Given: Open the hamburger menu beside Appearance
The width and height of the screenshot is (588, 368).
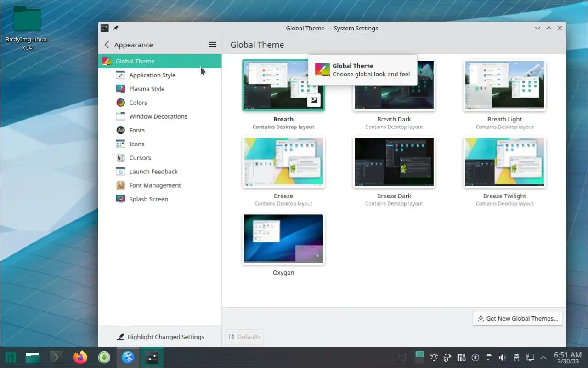Looking at the screenshot, I should coord(212,45).
